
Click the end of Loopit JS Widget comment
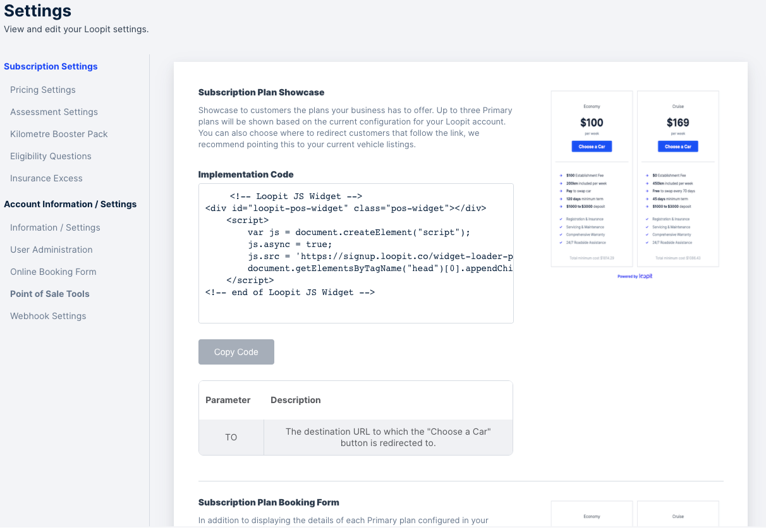(290, 292)
